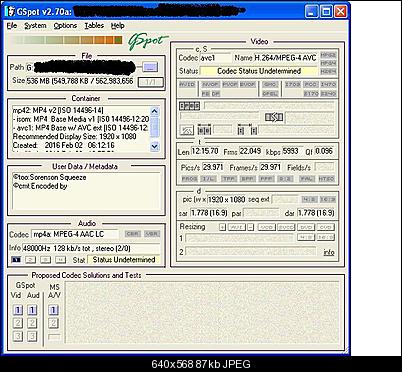
Task: Open the Options menu
Action: point(65,26)
